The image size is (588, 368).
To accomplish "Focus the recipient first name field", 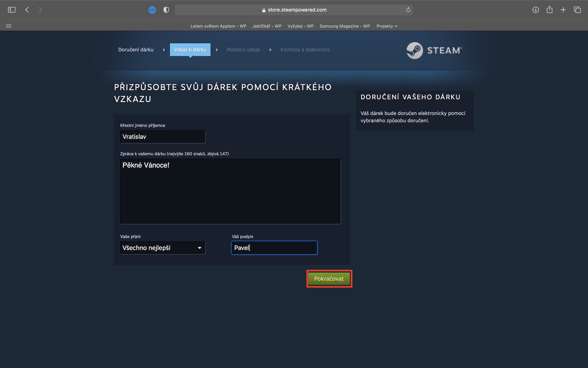I will click(163, 137).
